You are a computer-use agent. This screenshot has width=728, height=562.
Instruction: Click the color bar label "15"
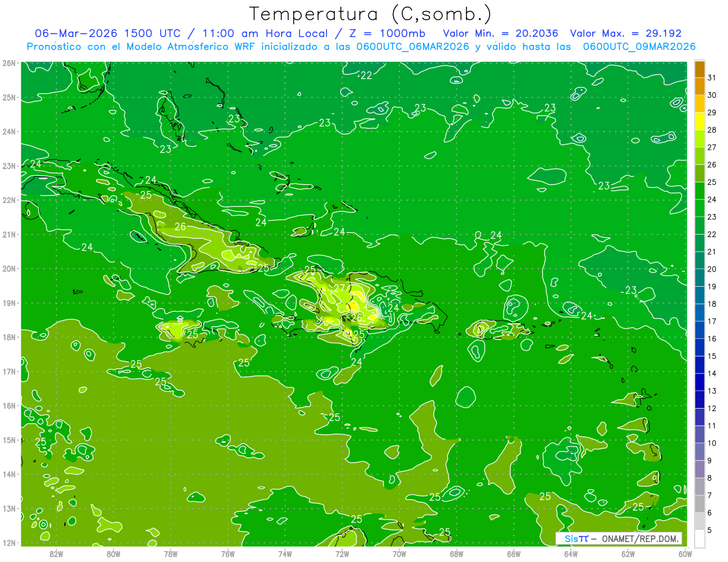click(x=712, y=356)
